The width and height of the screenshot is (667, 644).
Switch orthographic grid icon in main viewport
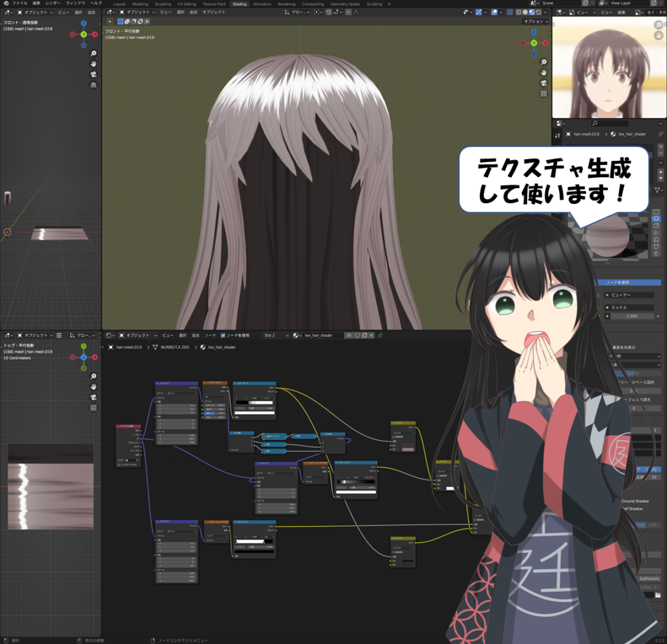click(544, 93)
